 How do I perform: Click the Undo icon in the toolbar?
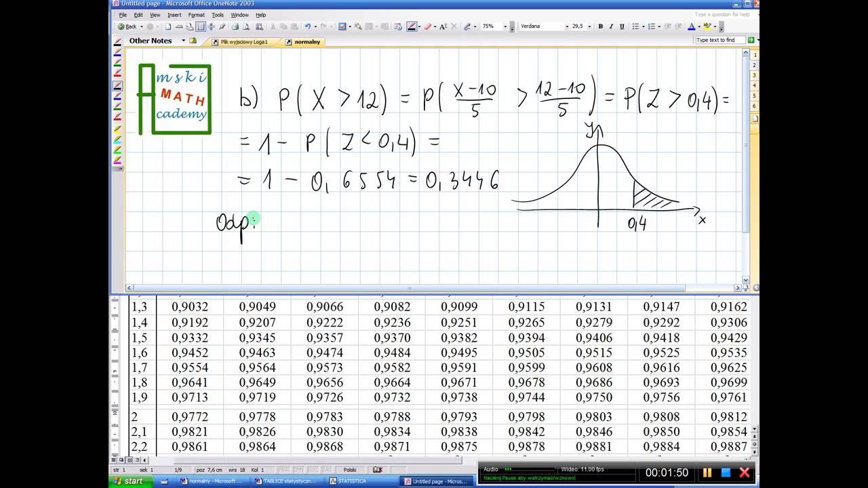tap(307, 26)
